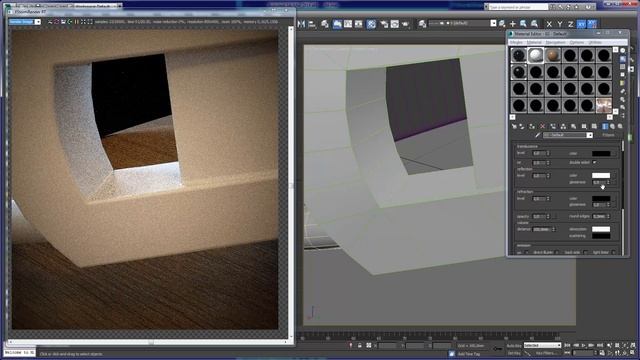Open Navigation menu in Material Editor
The width and height of the screenshot is (640, 360).
[x=556, y=42]
